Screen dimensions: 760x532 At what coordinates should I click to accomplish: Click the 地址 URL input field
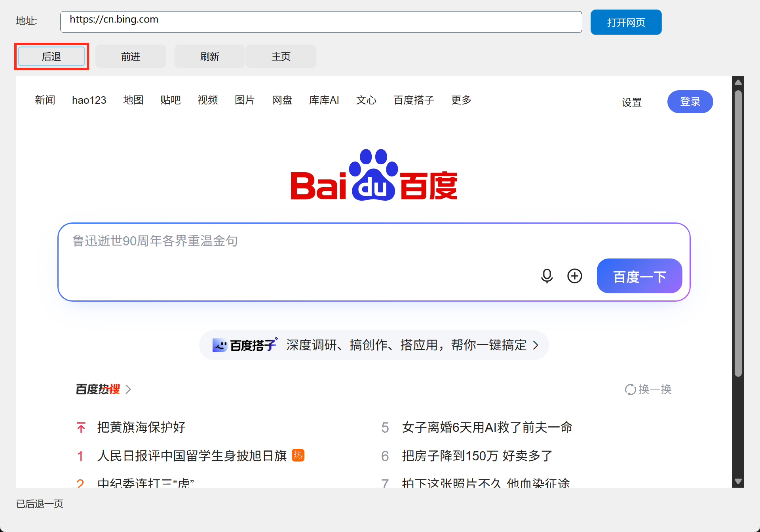coord(321,22)
